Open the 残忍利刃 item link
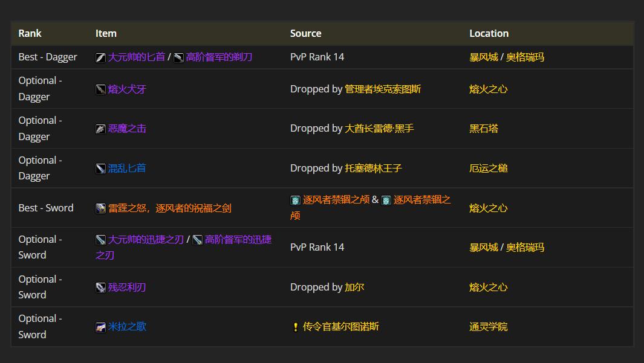 pyautogui.click(x=127, y=287)
